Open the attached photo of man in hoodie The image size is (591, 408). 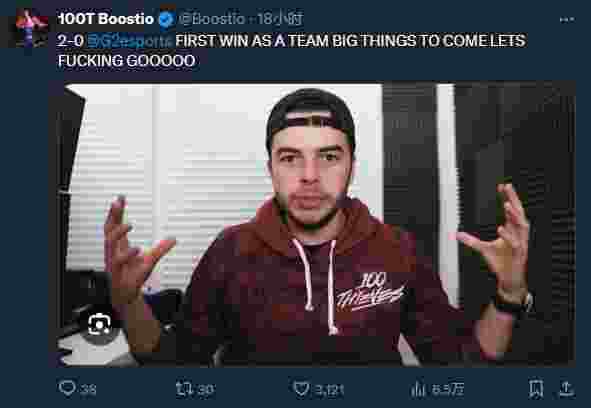312,224
